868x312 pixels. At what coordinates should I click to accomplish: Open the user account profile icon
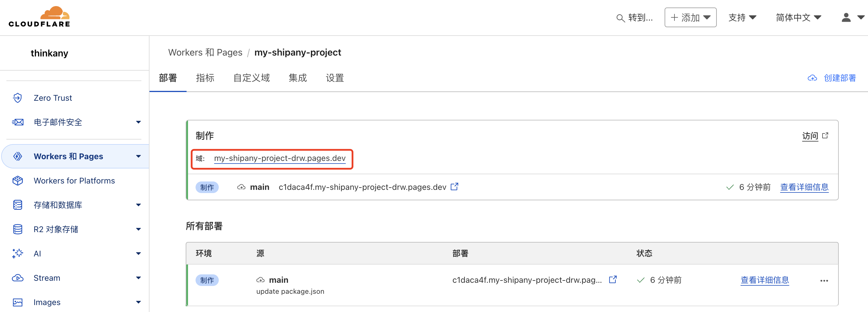(846, 17)
